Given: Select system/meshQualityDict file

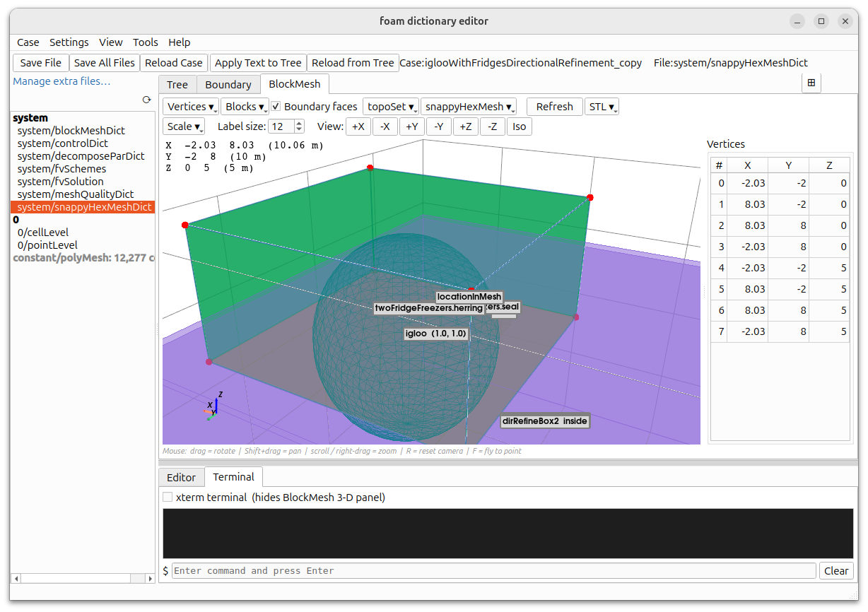Looking at the screenshot, I should pyautogui.click(x=75, y=194).
